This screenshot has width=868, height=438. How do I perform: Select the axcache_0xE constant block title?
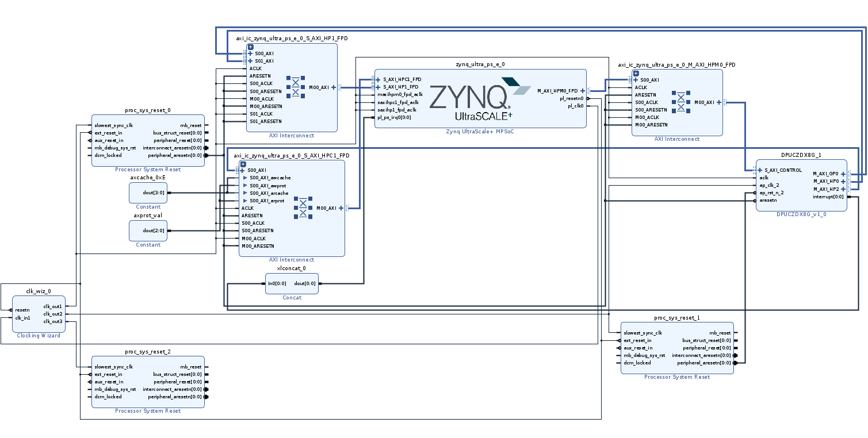[148, 178]
